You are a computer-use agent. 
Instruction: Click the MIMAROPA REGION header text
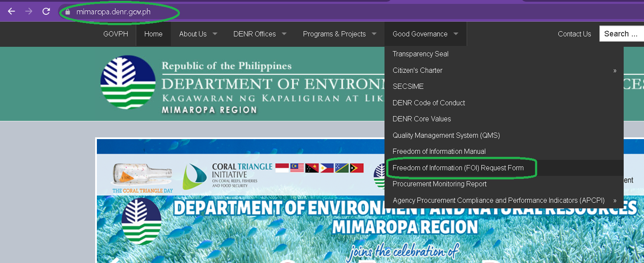click(x=209, y=110)
